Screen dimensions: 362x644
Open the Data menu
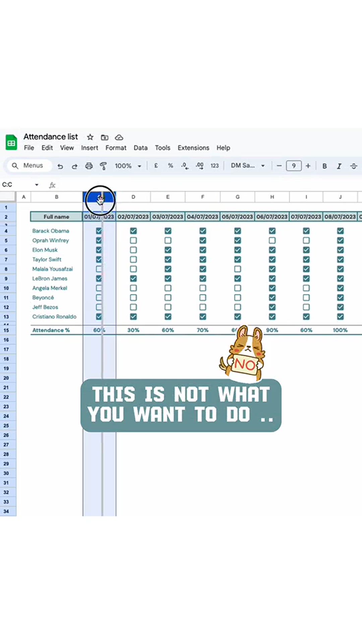click(x=140, y=148)
